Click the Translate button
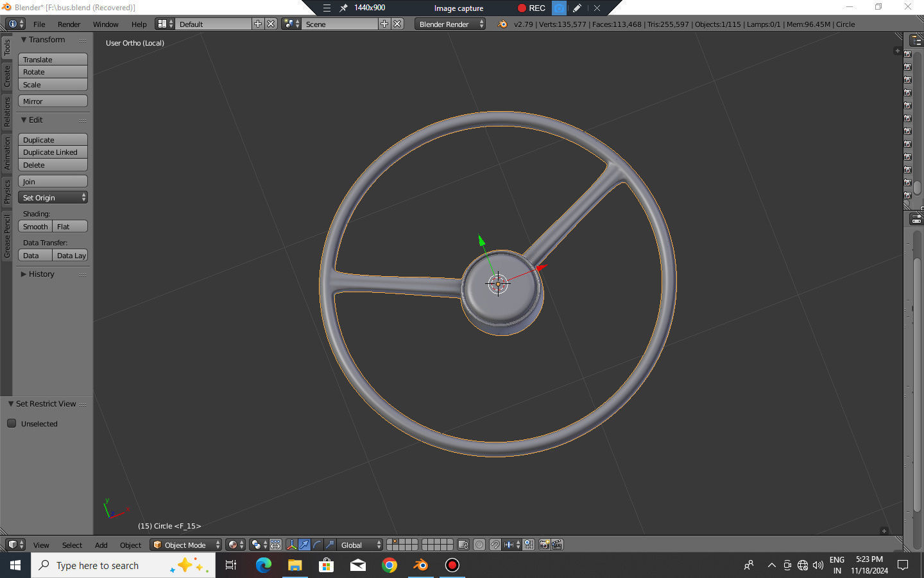The width and height of the screenshot is (924, 578). (53, 59)
